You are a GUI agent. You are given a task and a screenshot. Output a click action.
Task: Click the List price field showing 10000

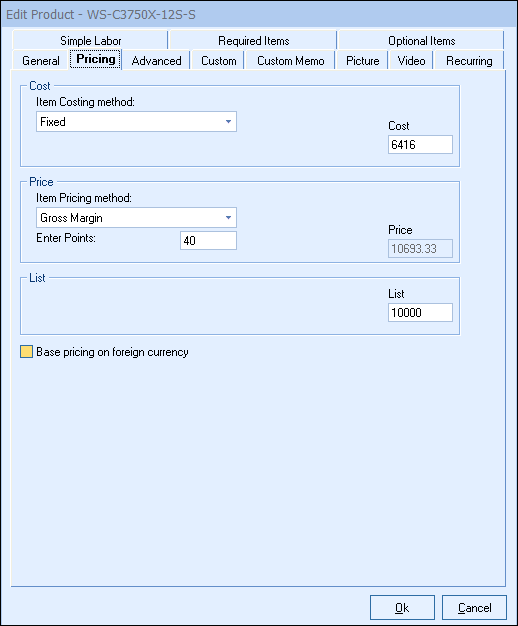click(x=420, y=312)
